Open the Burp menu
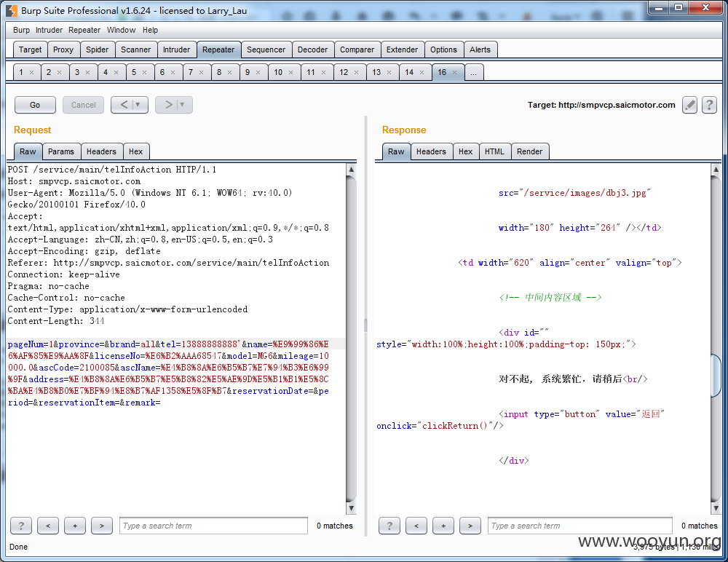 point(21,30)
